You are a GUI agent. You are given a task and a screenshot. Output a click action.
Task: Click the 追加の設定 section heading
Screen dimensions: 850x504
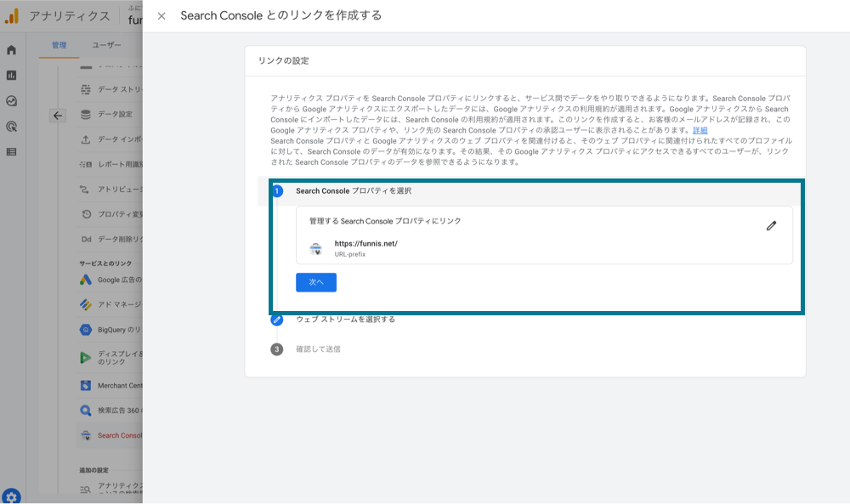click(93, 470)
